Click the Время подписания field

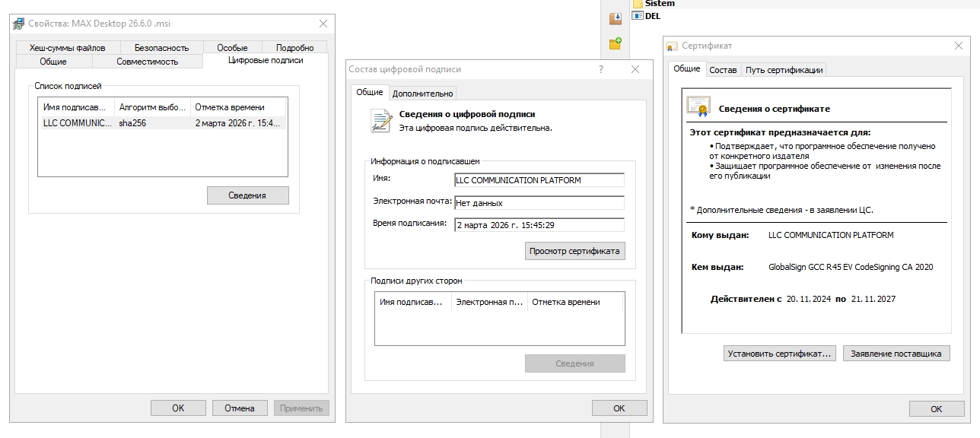[539, 225]
